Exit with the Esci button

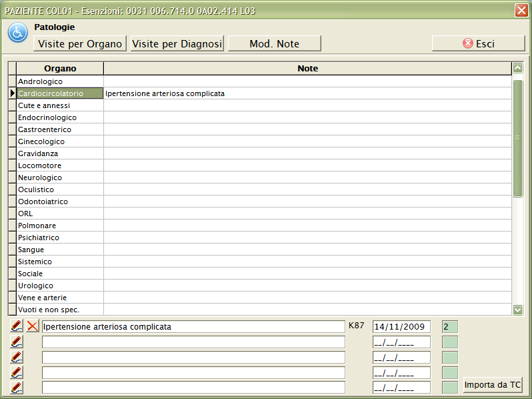click(478, 43)
